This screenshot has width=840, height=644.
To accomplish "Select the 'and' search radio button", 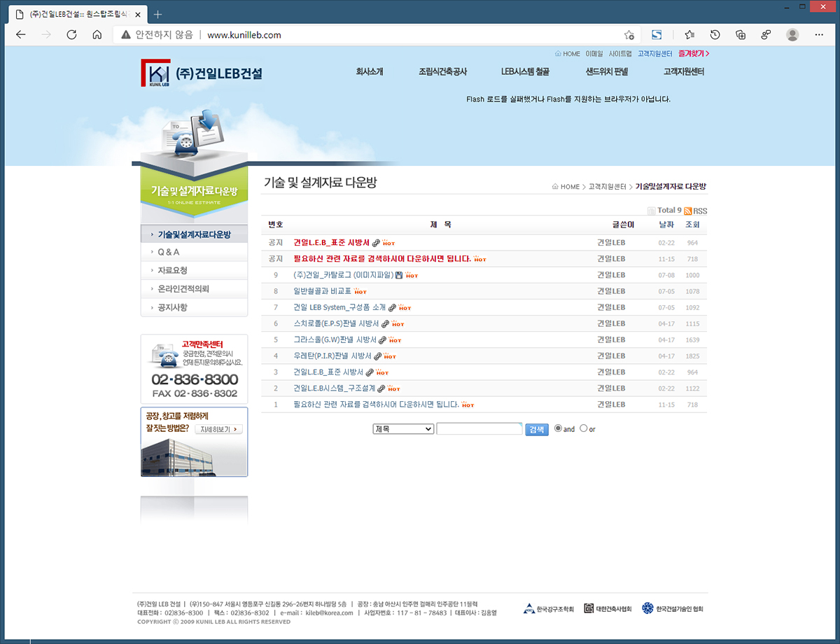I will point(558,428).
